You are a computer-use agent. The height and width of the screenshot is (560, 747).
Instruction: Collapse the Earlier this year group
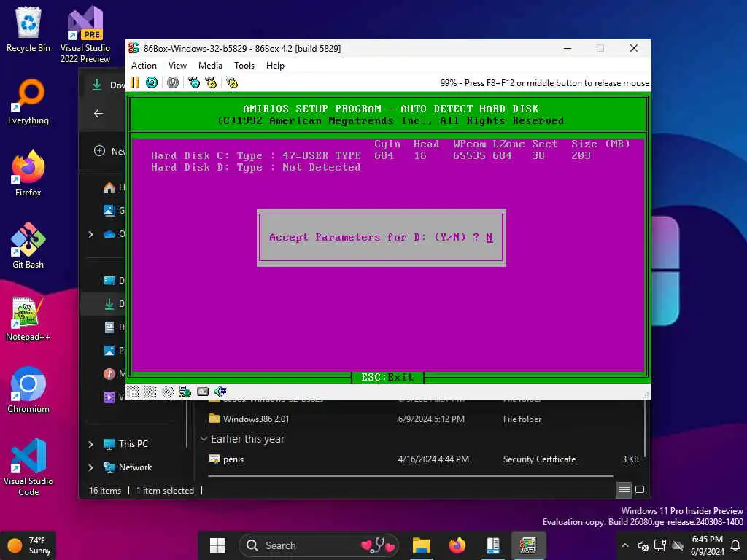click(x=204, y=438)
